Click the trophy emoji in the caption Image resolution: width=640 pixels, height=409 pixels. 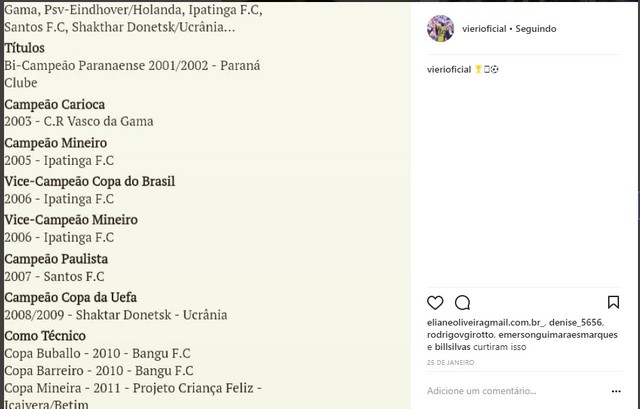pos(478,69)
